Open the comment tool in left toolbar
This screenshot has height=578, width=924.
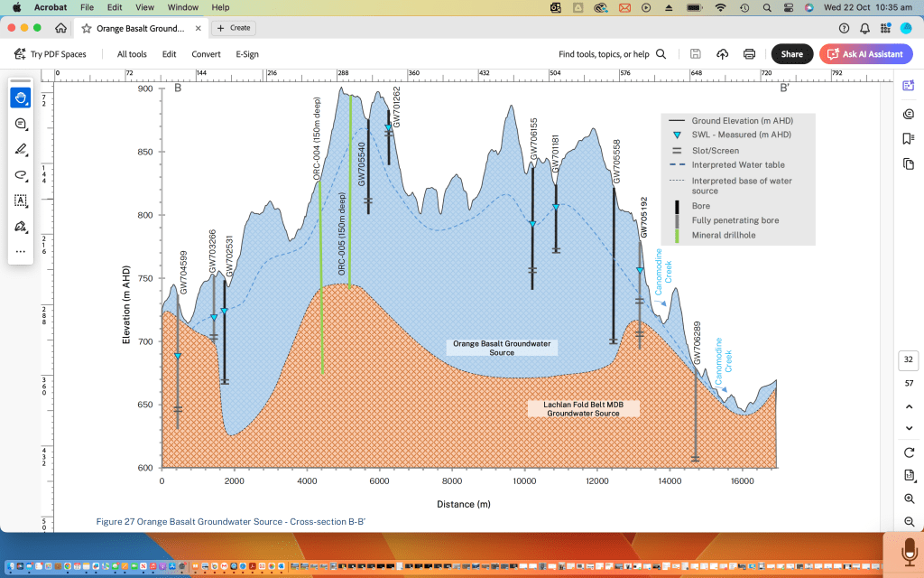pyautogui.click(x=21, y=124)
